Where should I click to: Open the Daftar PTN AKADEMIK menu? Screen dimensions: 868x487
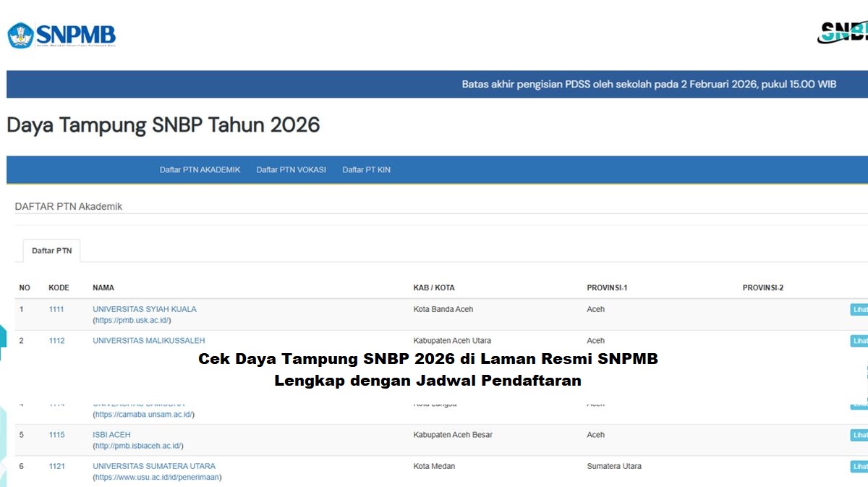(200, 170)
